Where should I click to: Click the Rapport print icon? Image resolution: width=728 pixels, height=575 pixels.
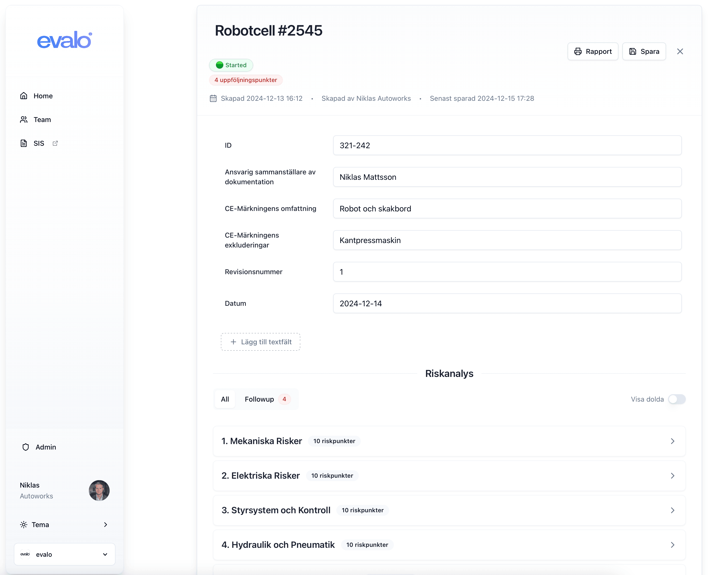tap(578, 51)
